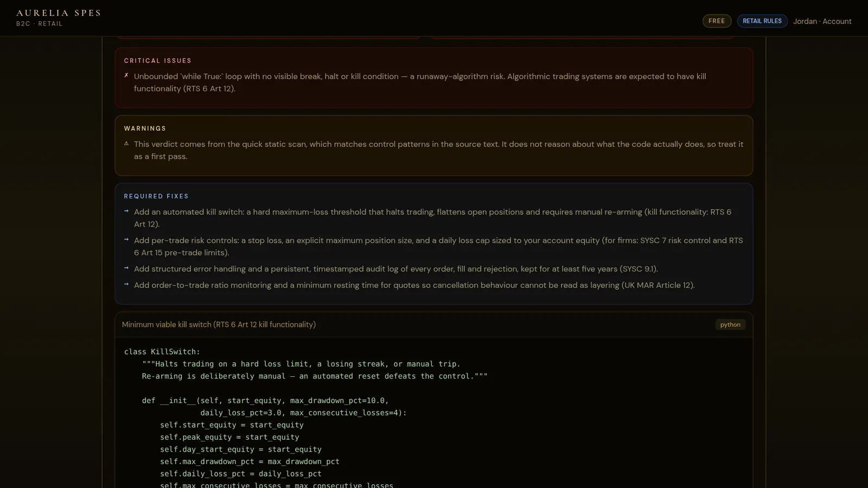Click the 'self.peak_equity = start_equity' code line
Screen dimensions: 868x488
coord(229,437)
